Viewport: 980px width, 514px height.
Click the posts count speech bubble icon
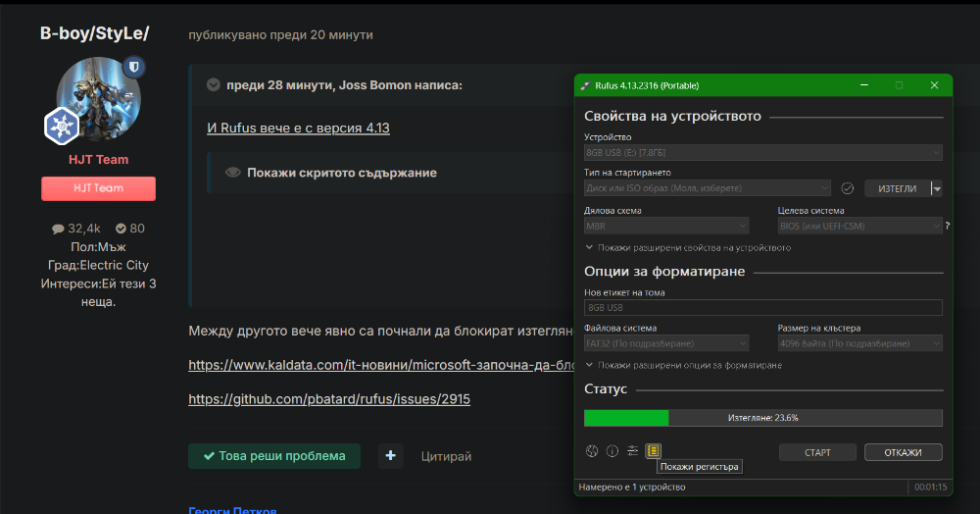tap(58, 229)
